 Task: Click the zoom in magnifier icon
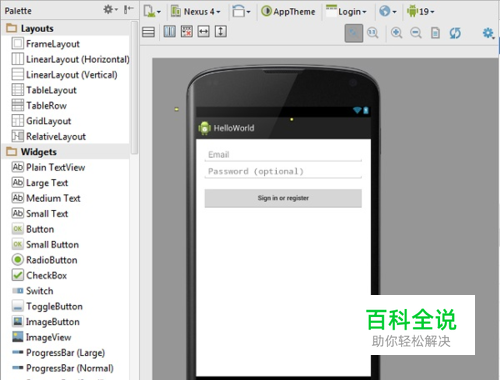(x=396, y=33)
